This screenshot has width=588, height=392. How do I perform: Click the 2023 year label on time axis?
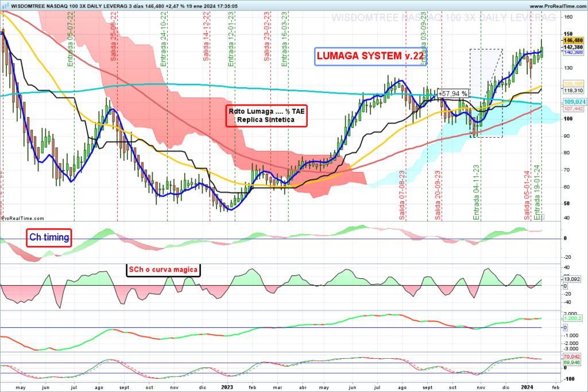point(227,387)
